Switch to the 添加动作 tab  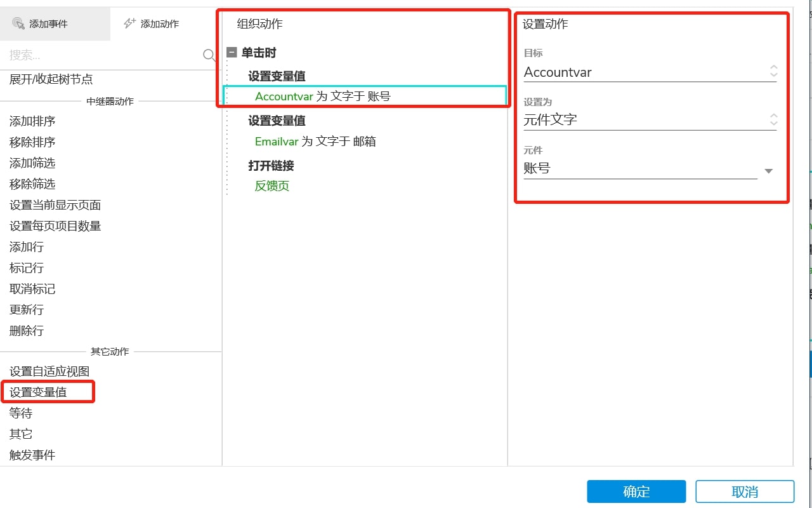[151, 23]
